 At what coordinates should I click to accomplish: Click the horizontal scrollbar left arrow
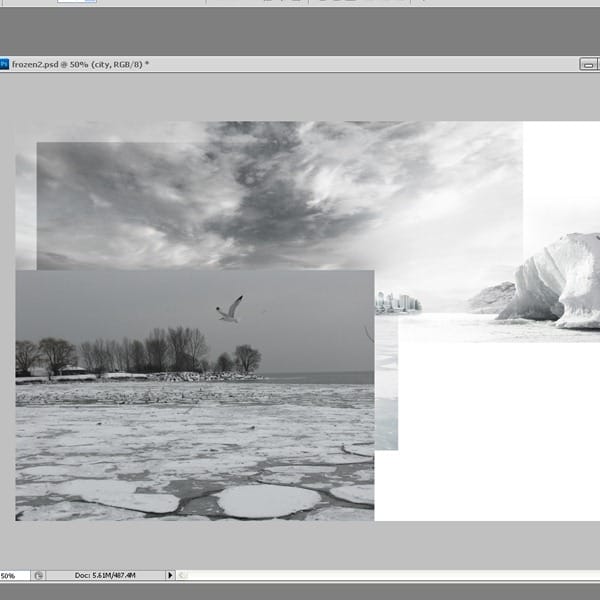[x=183, y=575]
